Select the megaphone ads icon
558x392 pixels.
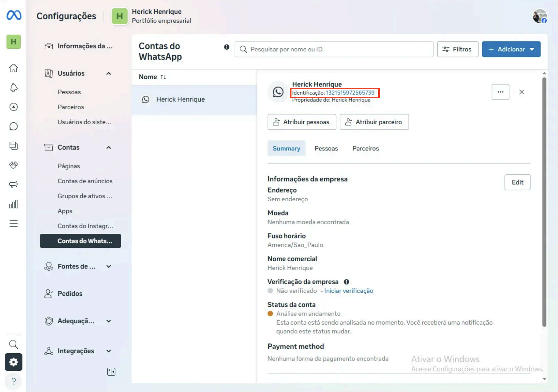point(13,184)
